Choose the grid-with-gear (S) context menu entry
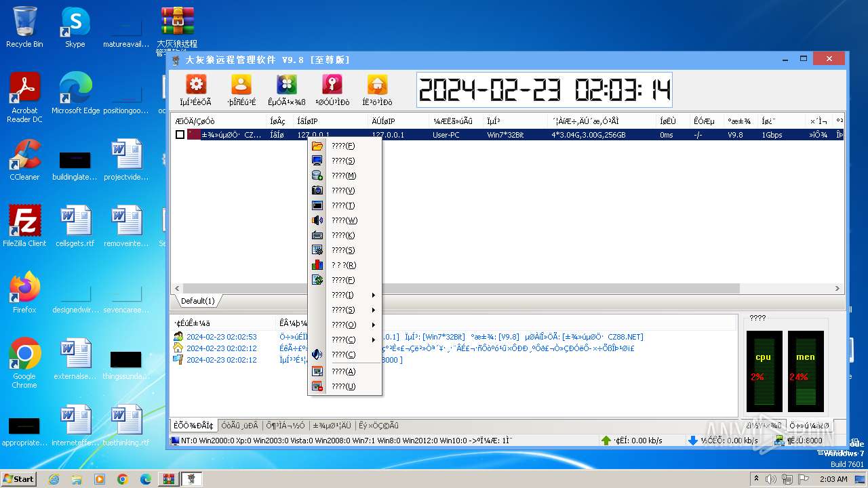The width and height of the screenshot is (868, 488). (x=344, y=250)
